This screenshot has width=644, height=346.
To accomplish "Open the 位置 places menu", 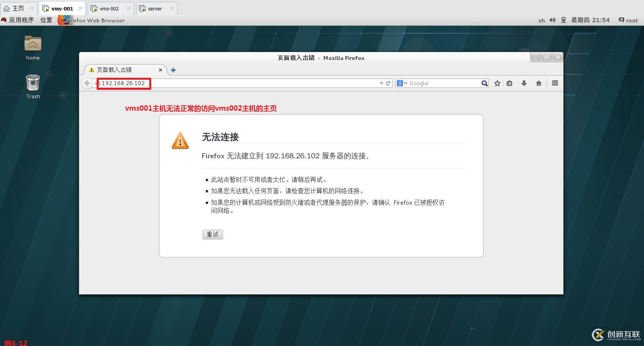I will (46, 20).
